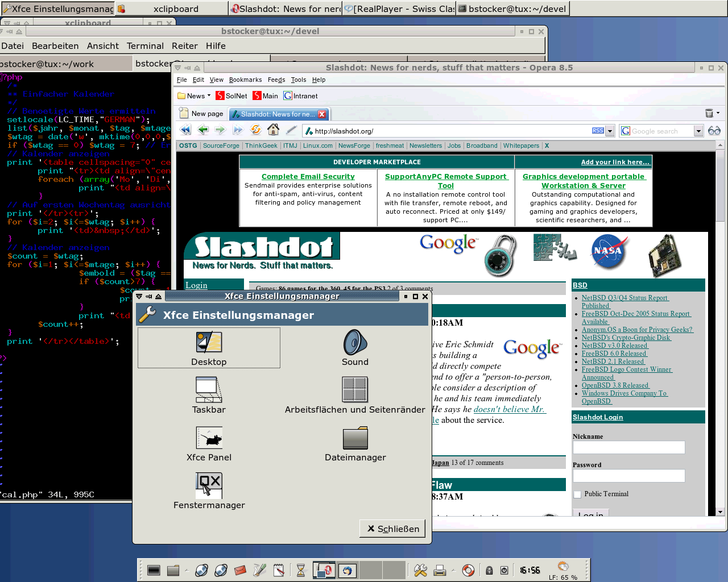
Task: Expand the arrow next to printer icon
Action: click(453, 569)
